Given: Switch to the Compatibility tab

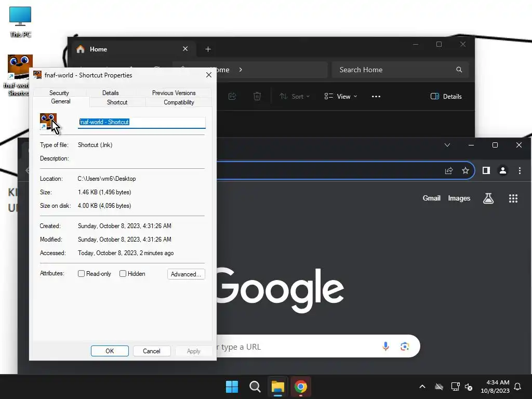Looking at the screenshot, I should point(179,102).
